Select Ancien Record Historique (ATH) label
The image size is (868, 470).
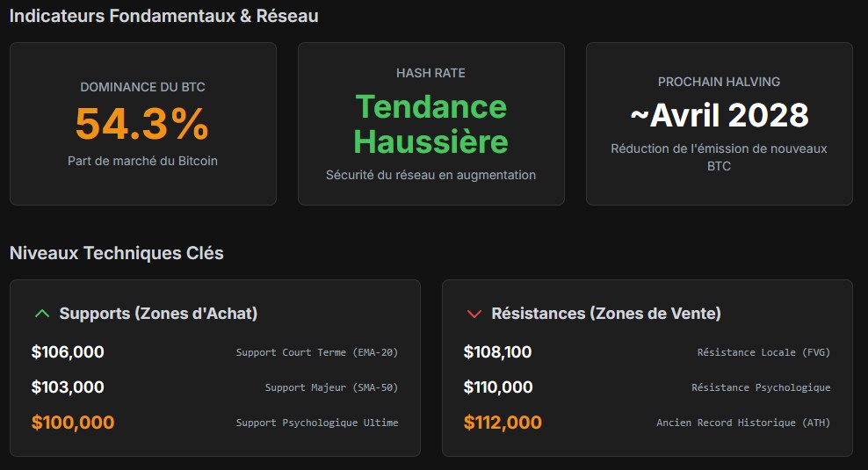pyautogui.click(x=743, y=423)
